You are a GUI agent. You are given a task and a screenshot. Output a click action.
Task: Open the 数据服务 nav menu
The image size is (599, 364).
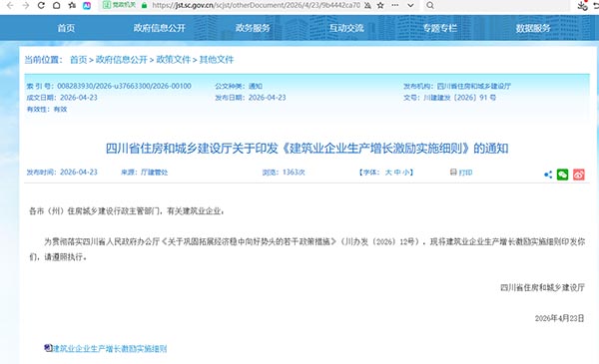point(533,28)
